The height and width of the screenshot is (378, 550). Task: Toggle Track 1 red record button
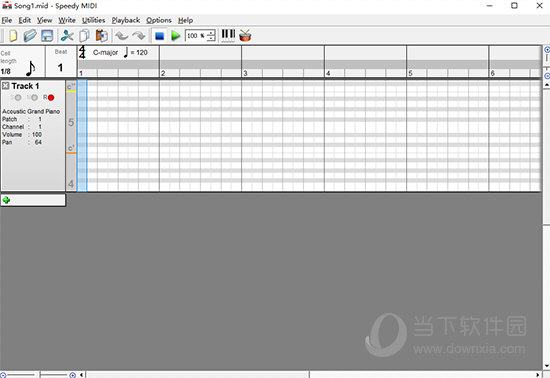click(x=51, y=97)
